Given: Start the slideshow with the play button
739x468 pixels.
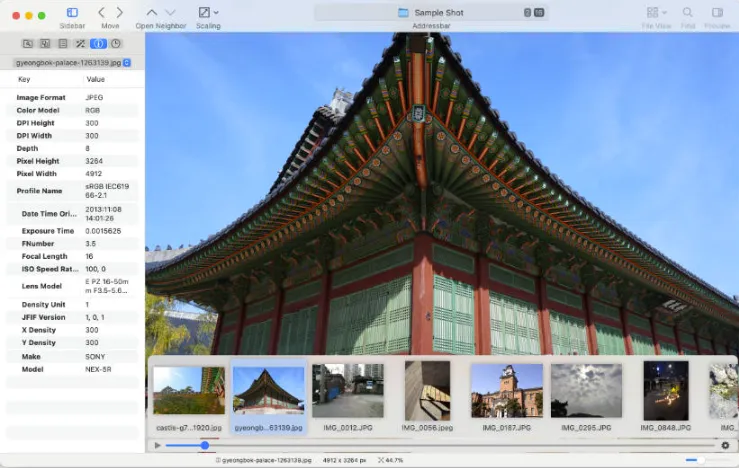Looking at the screenshot, I should point(157,445).
